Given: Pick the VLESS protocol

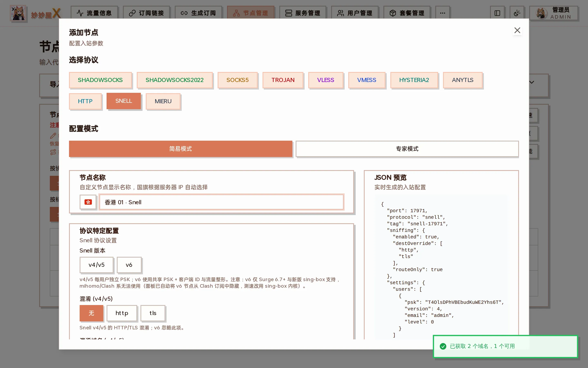Looking at the screenshot, I should point(326,80).
